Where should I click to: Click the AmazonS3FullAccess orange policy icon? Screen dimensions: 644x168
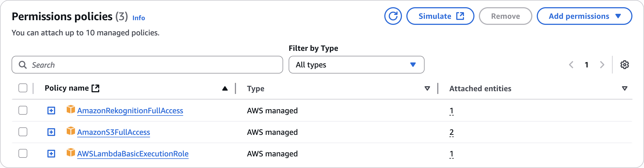coord(71,131)
